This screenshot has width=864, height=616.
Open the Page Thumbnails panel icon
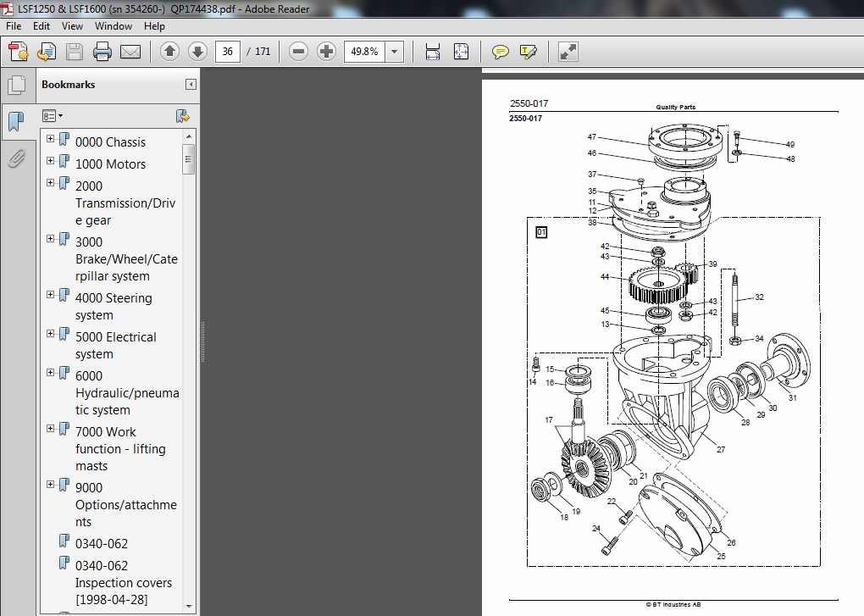(17, 85)
